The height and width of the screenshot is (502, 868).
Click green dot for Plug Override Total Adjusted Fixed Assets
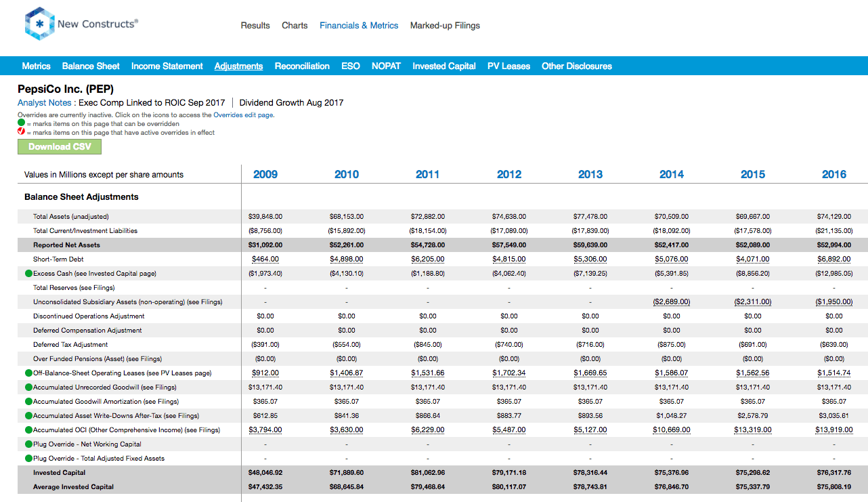(x=28, y=459)
